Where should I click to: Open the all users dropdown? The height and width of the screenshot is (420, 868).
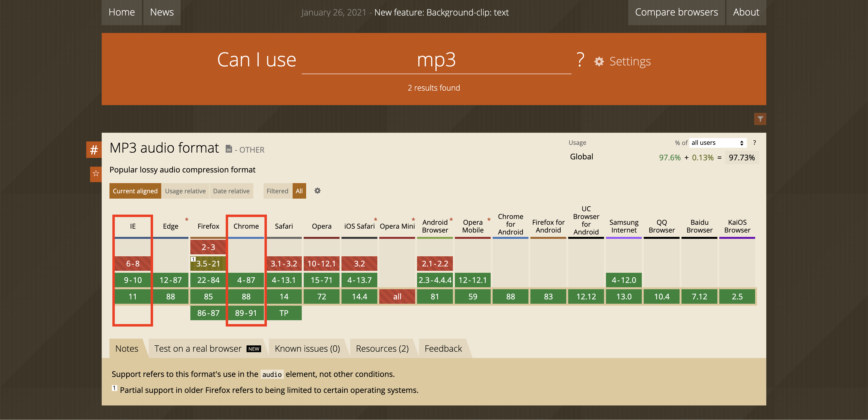pyautogui.click(x=717, y=143)
